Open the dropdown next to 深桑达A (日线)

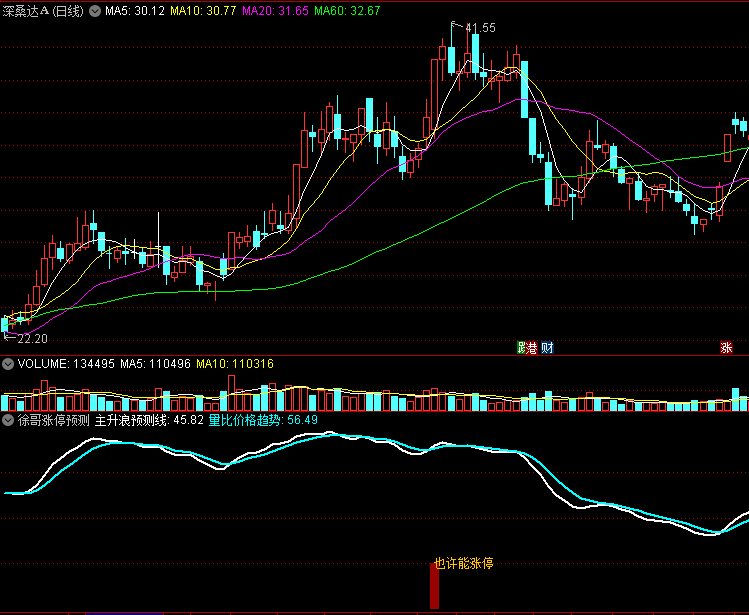(x=95, y=11)
